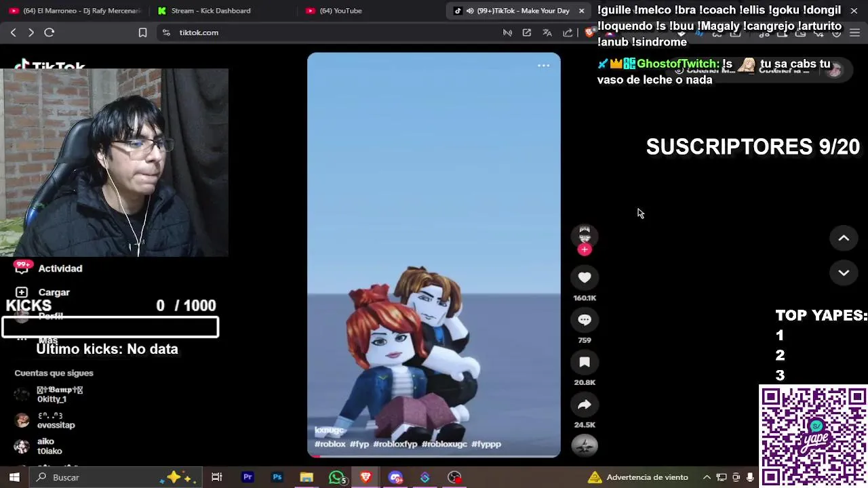Click the microphone tray icon
This screenshot has height=488, width=868.
[x=750, y=477]
